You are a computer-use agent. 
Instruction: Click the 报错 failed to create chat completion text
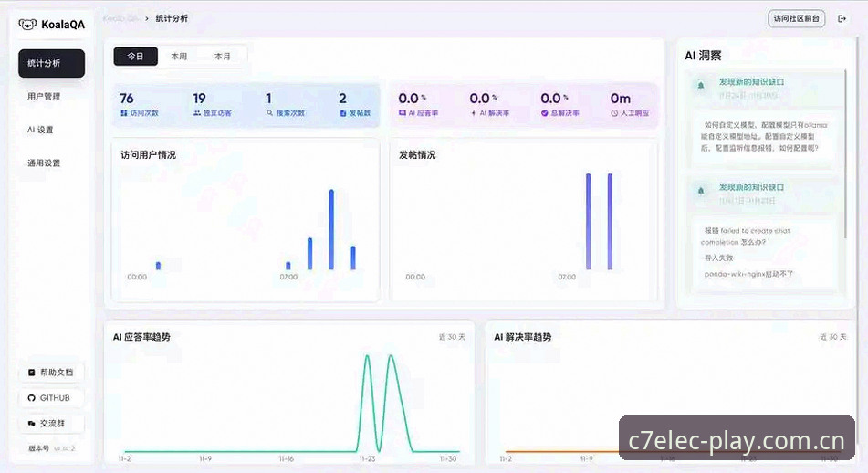(746, 236)
